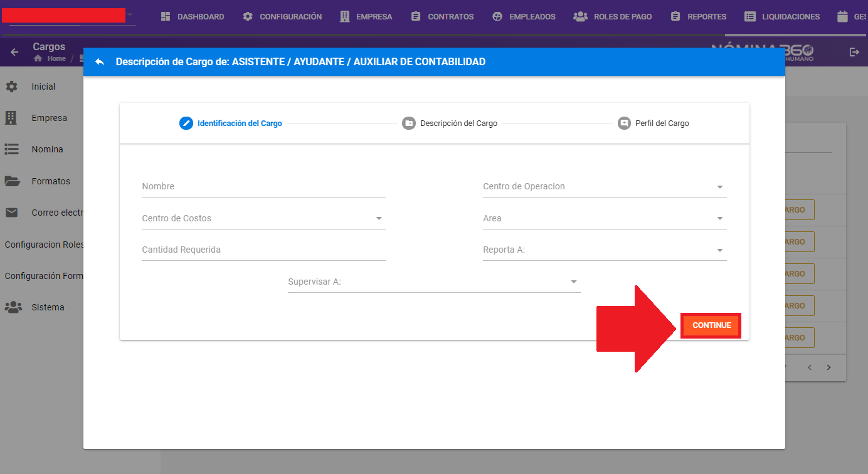Open the LIQUIDACIONES menu
Viewport: 868px width, 474px height.
[x=782, y=17]
